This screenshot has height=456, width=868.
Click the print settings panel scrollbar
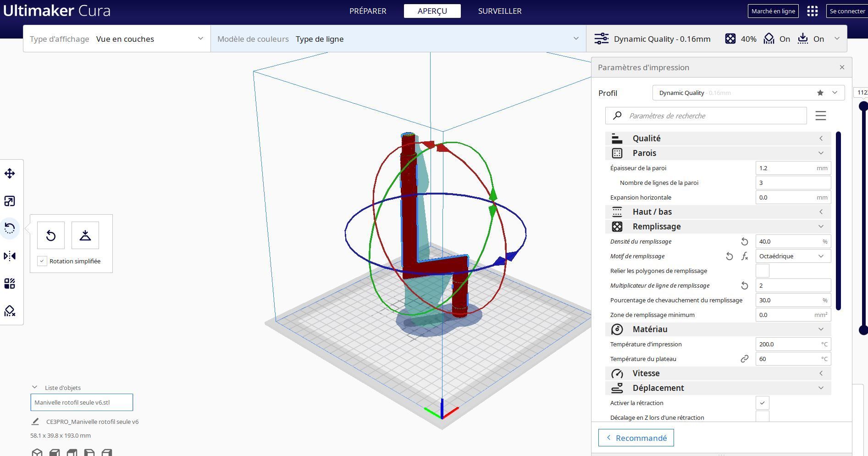point(839,221)
